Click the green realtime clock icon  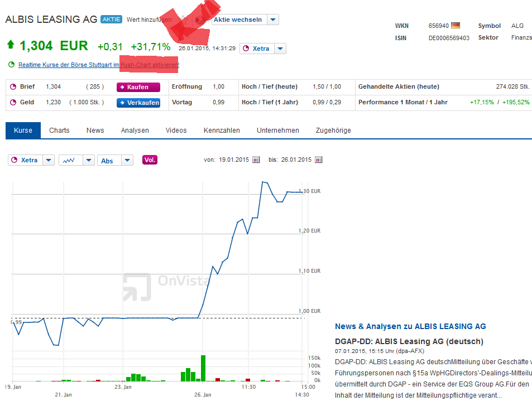click(x=12, y=64)
